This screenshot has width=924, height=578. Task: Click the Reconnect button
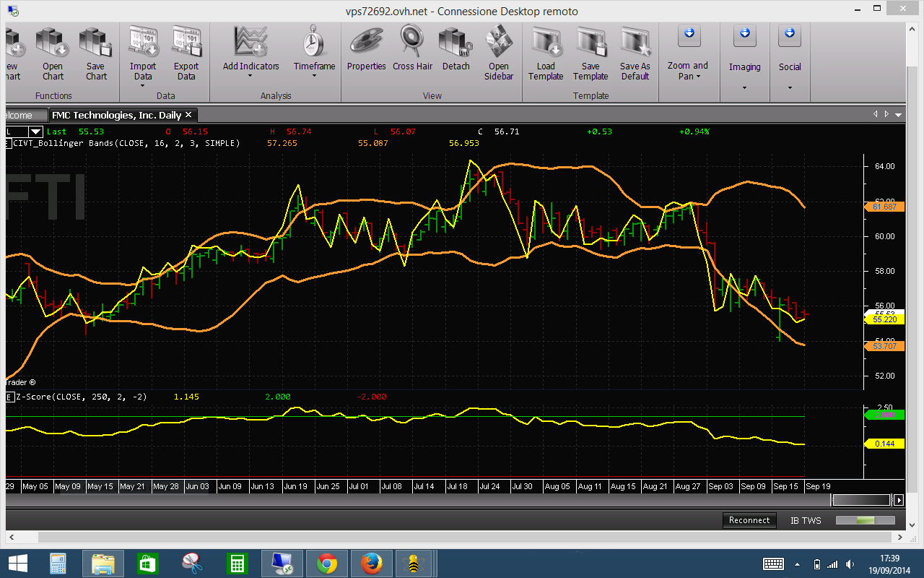[749, 520]
